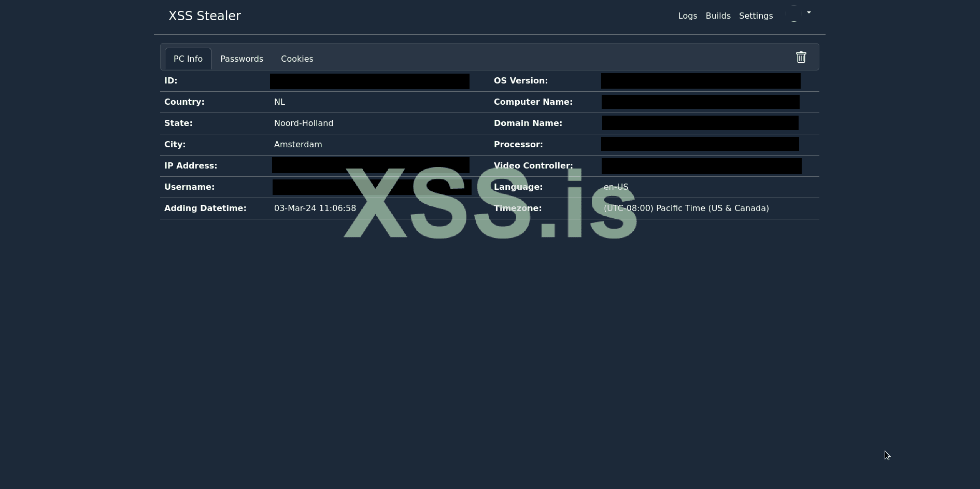The image size is (980, 489).
Task: Click the Language: label
Action: click(x=518, y=187)
